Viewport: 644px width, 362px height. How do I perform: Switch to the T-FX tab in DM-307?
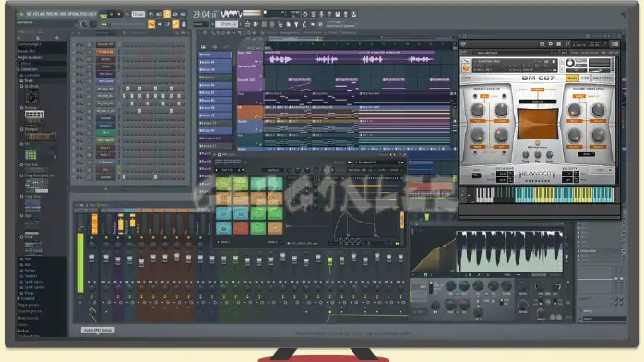(585, 78)
